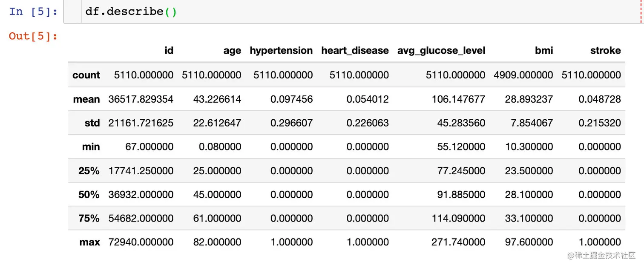Select the age column header

[232, 51]
